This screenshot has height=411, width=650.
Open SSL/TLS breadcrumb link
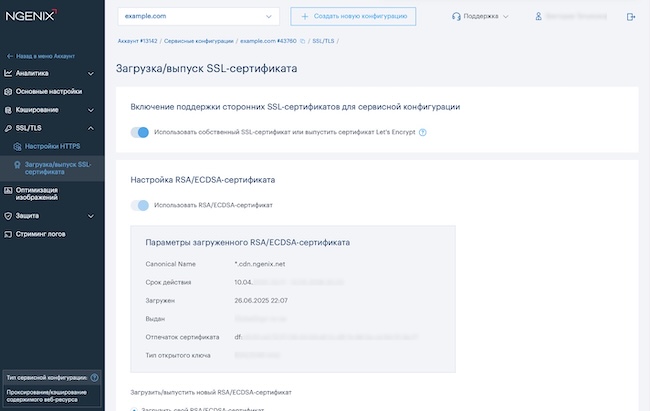[x=323, y=41]
